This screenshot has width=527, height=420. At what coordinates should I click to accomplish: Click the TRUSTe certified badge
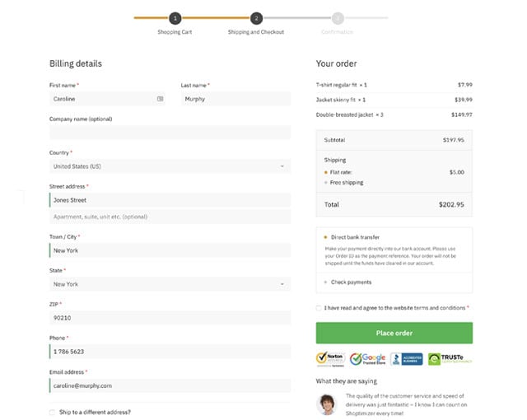(450, 359)
